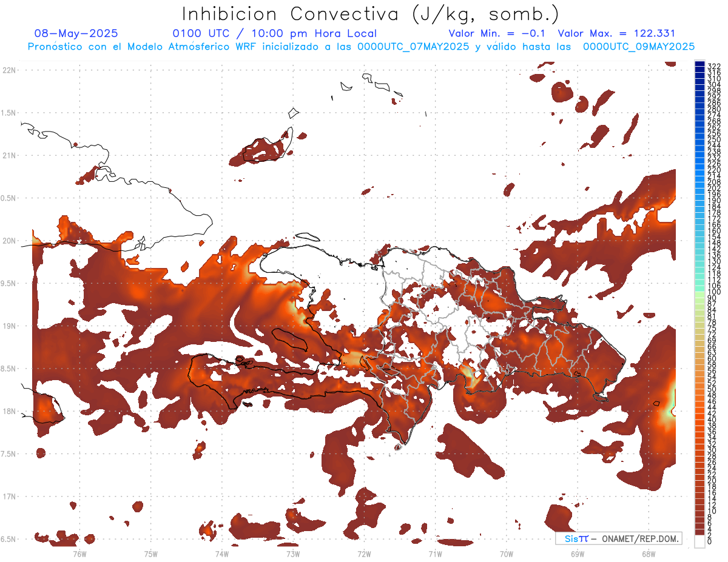Click the '75W' longitude label

click(151, 554)
